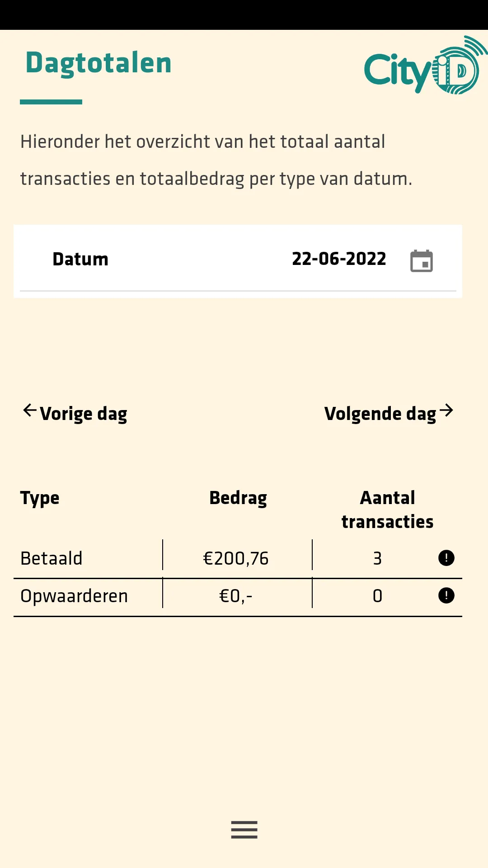Click the Bedrag column header
Image resolution: width=488 pixels, height=868 pixels.
238,498
